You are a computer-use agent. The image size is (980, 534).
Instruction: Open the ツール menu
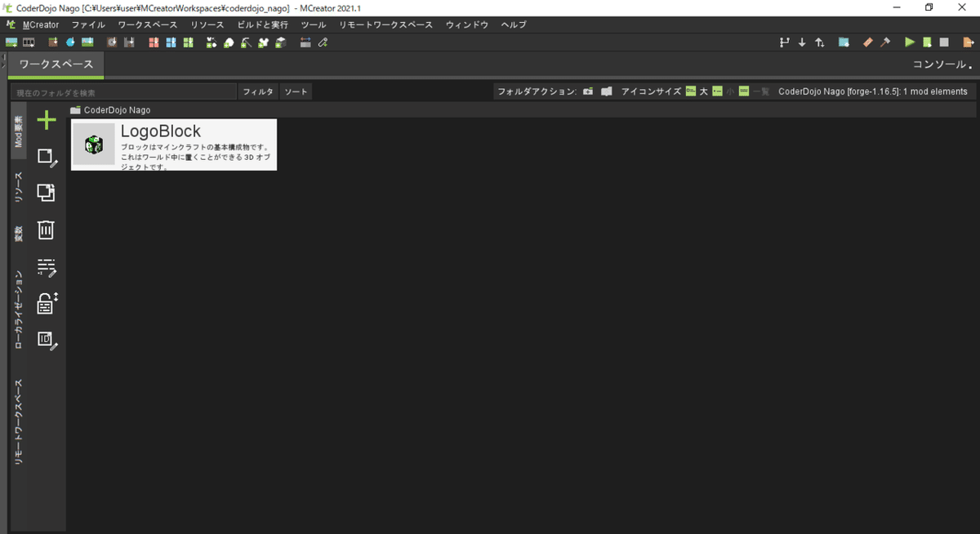[x=314, y=24]
